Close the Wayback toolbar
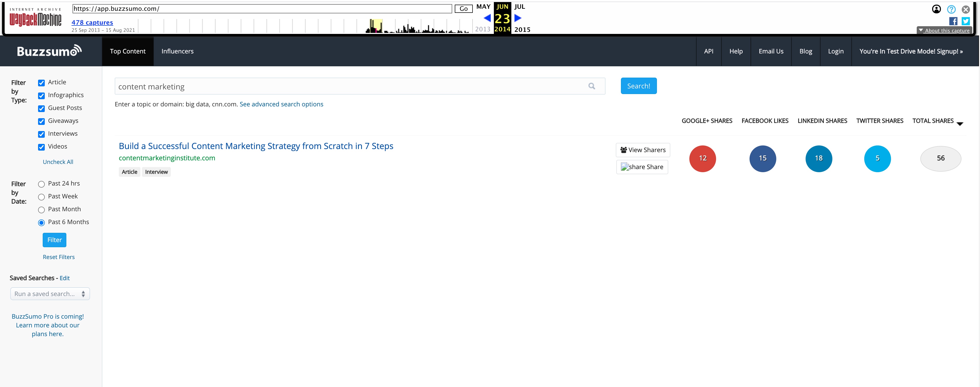 966,9
